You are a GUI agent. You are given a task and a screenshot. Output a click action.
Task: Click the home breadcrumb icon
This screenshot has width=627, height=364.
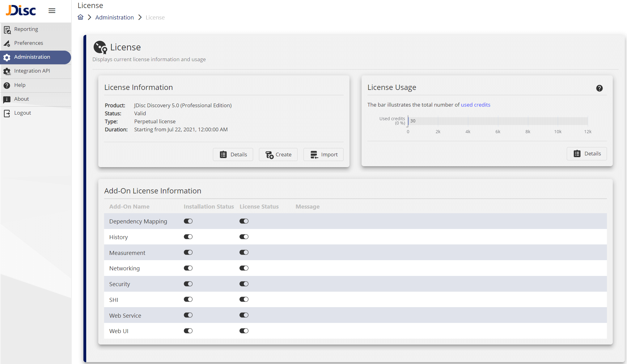click(81, 17)
